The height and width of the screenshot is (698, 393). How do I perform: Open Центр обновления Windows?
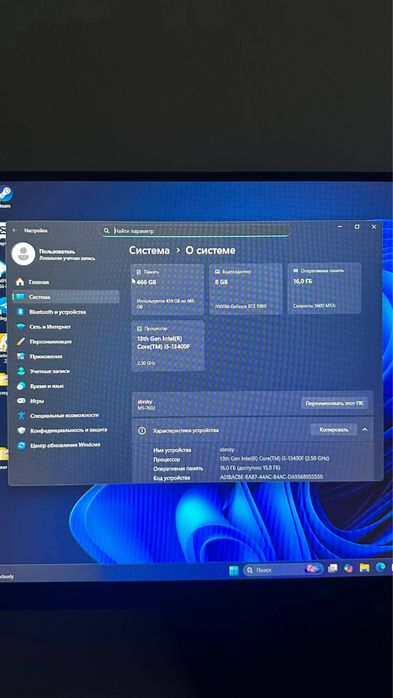tap(66, 445)
